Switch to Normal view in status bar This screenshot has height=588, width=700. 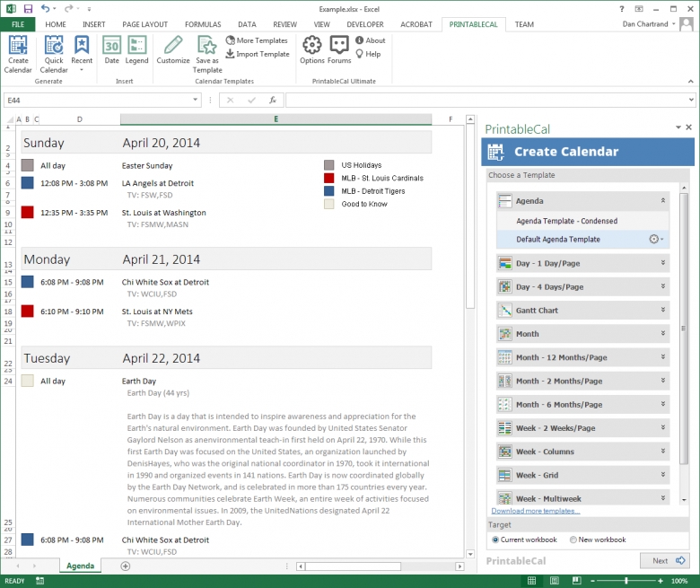pos(531,581)
